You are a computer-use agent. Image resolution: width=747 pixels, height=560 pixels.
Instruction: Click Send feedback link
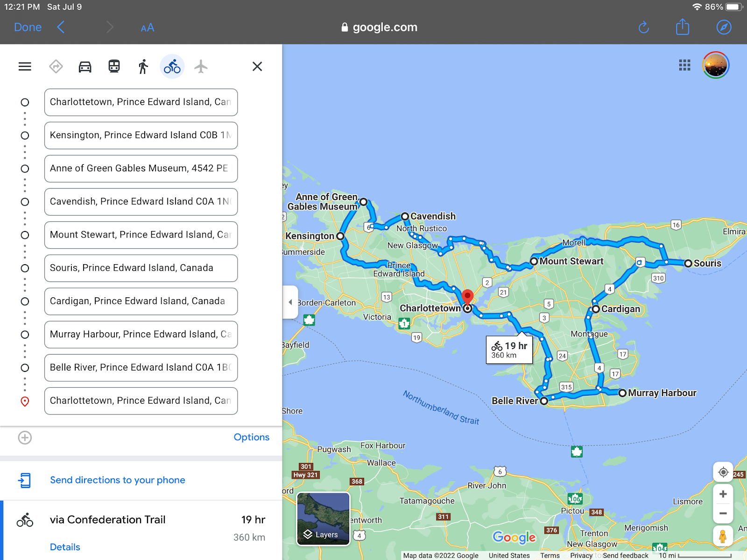625,555
